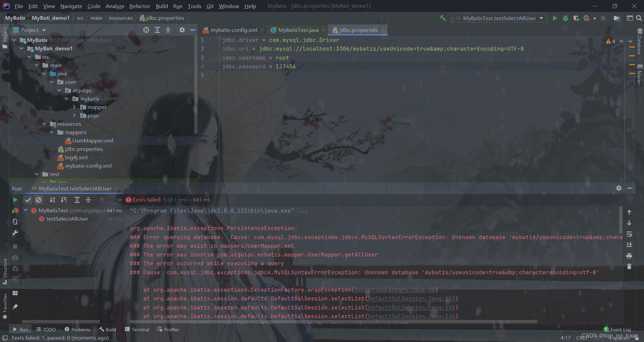Viewport: 644px width, 342px height.
Task: Toggle the Database side panel
Action: [x=640, y=42]
